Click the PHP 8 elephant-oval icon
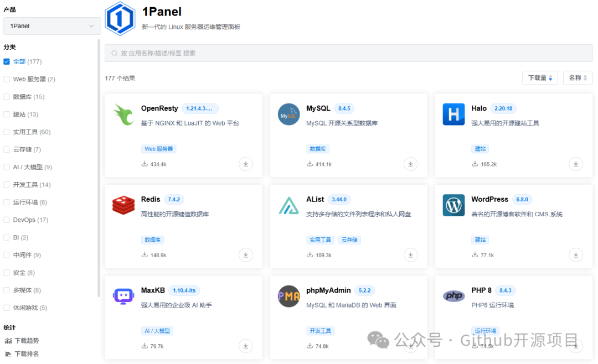The image size is (598, 364). pos(453,296)
